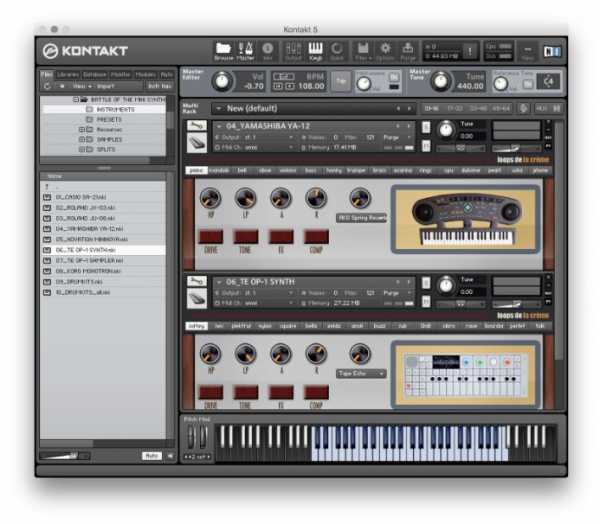
Task: Toggle the TONE button on YAMASHIBA YA-12
Action: click(246, 237)
